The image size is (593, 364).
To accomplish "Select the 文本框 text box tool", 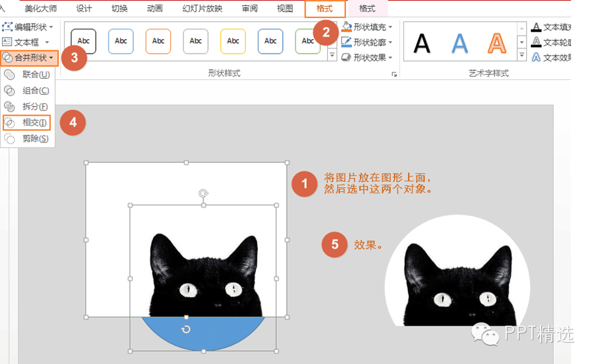I will coord(26,42).
